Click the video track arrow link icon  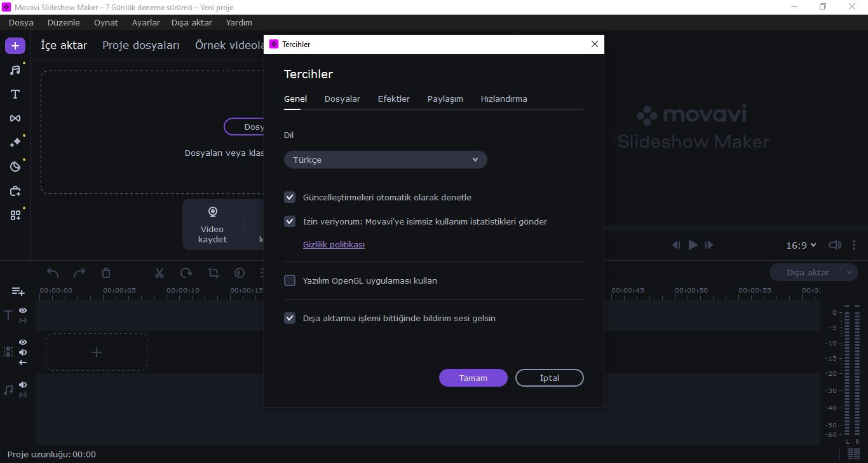tap(23, 363)
